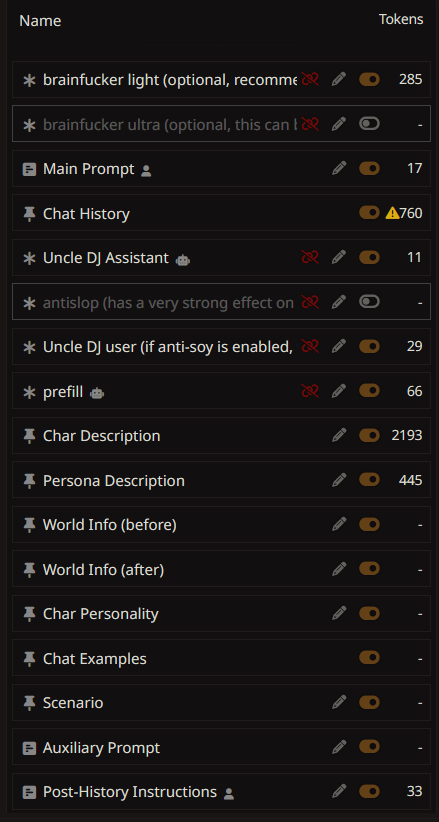Edit the Post-History Instructions prompt
Viewport: 439px width, 822px height.
click(x=339, y=791)
